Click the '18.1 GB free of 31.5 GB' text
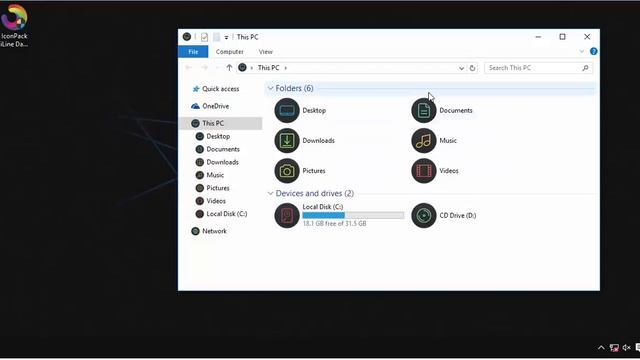Screen dimensions: 640x360 (x=334, y=224)
